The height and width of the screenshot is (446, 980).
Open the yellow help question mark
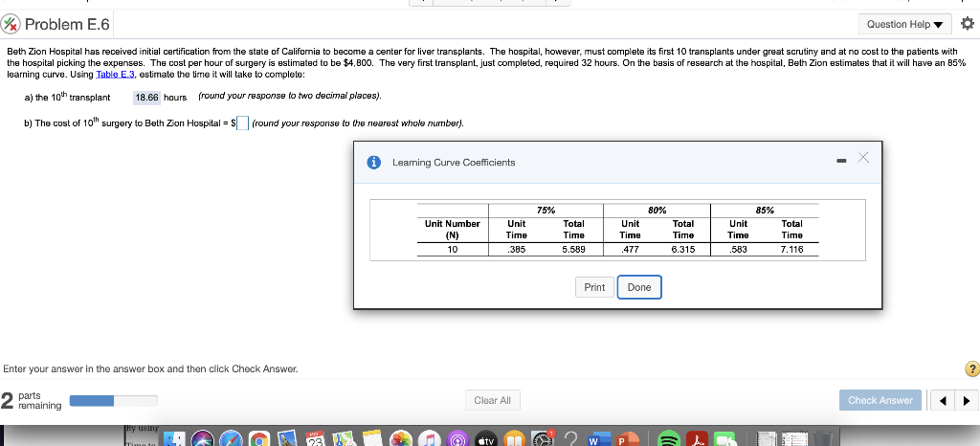coord(972,369)
